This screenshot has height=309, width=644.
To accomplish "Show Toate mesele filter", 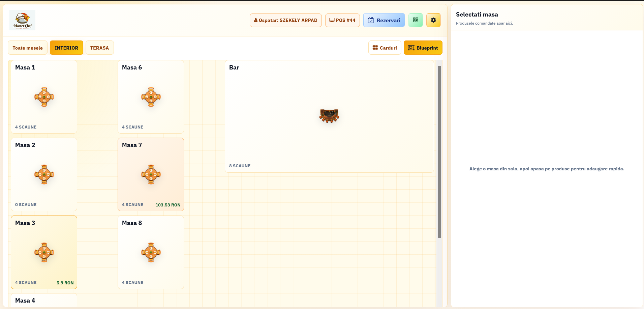I will (28, 48).
